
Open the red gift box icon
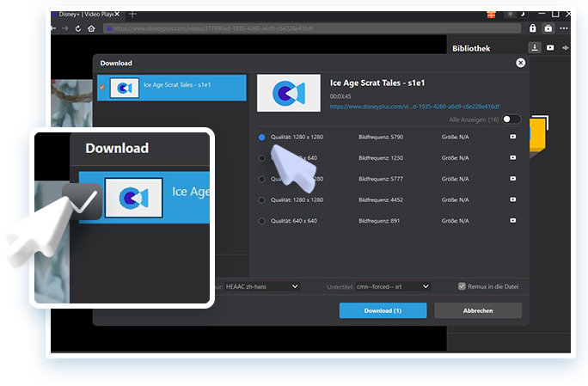[491, 15]
